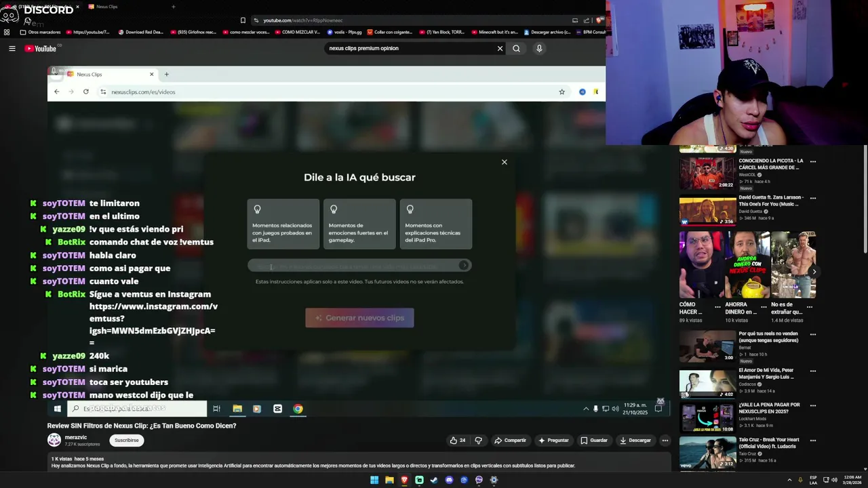Open more actions menu beside Descargar
This screenshot has height=488, width=868.
pyautogui.click(x=665, y=441)
